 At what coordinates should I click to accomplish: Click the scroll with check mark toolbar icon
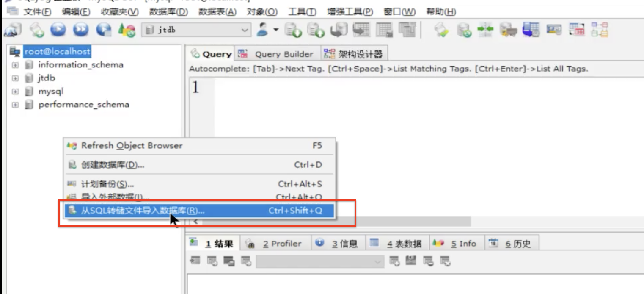(x=441, y=30)
